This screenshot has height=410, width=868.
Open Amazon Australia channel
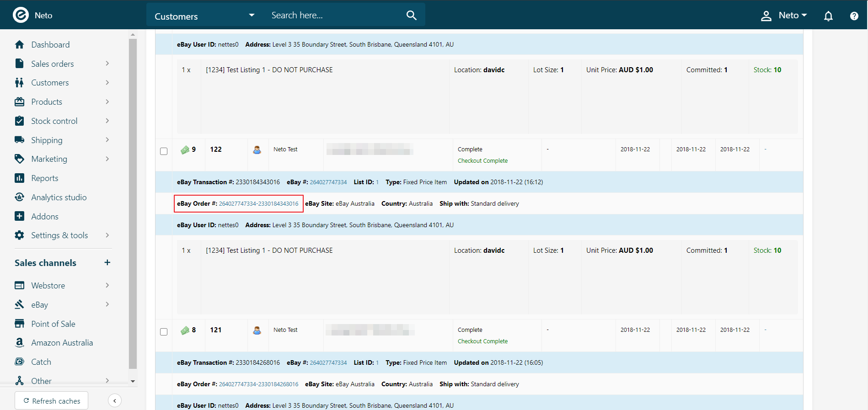62,343
